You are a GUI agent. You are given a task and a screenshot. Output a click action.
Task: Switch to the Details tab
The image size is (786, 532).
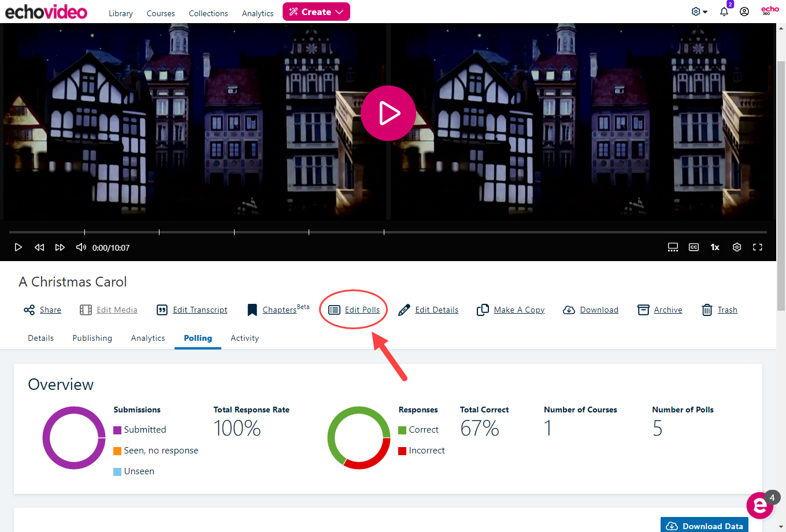[x=40, y=338]
